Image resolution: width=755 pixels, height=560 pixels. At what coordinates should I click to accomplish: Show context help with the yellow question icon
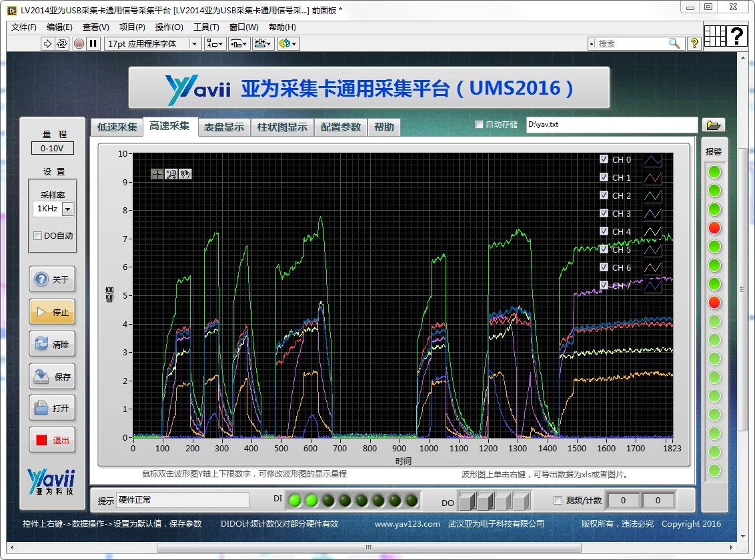[x=694, y=44]
